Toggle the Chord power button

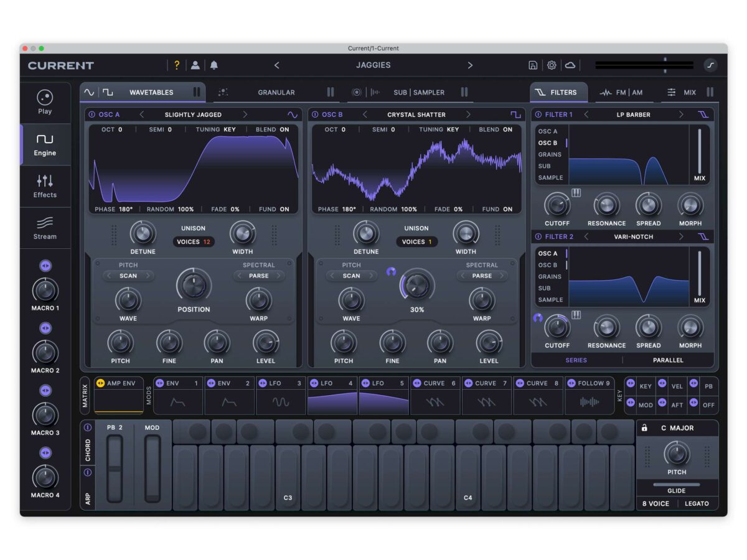click(87, 427)
